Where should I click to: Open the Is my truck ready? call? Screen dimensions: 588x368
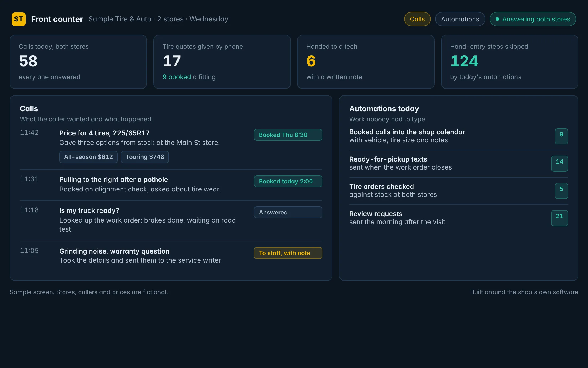pos(171,221)
